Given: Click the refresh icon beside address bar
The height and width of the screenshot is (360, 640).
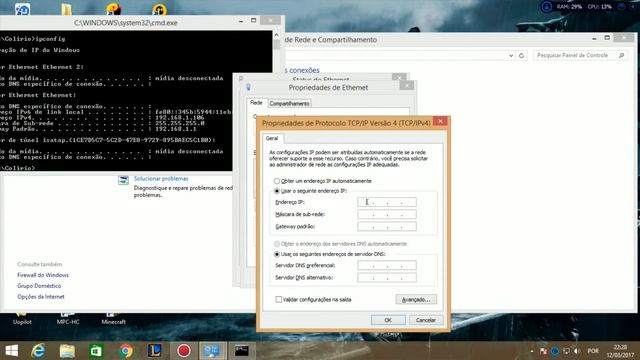Looking at the screenshot, I should coord(521,55).
